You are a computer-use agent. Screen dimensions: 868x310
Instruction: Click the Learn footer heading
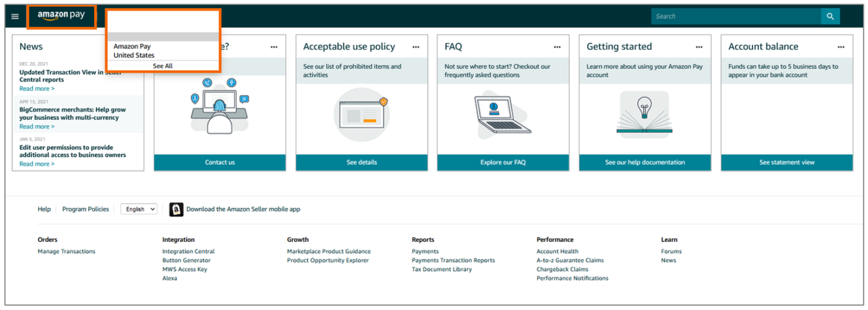(669, 240)
